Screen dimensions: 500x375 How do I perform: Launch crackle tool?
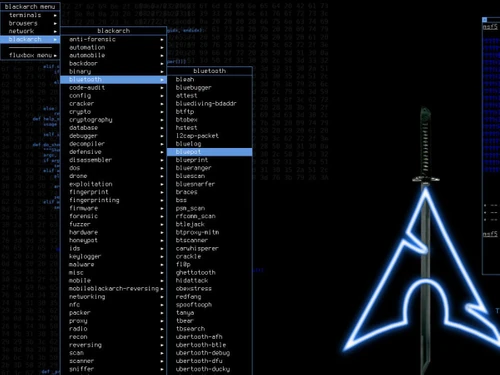(x=209, y=256)
